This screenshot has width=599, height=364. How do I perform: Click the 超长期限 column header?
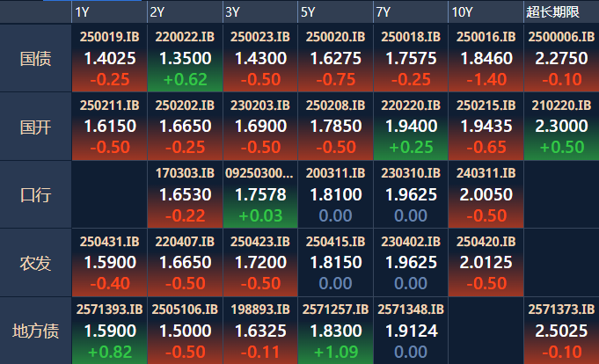pos(561,12)
